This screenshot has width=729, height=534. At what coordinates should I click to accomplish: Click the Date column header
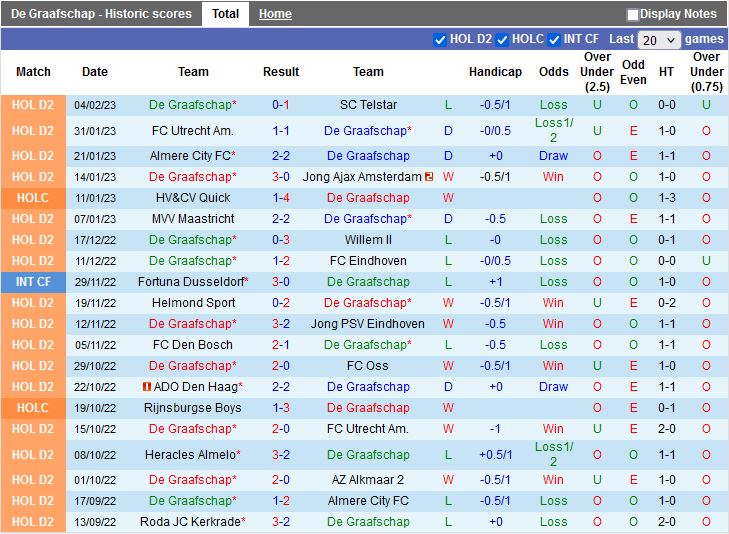tap(95, 72)
